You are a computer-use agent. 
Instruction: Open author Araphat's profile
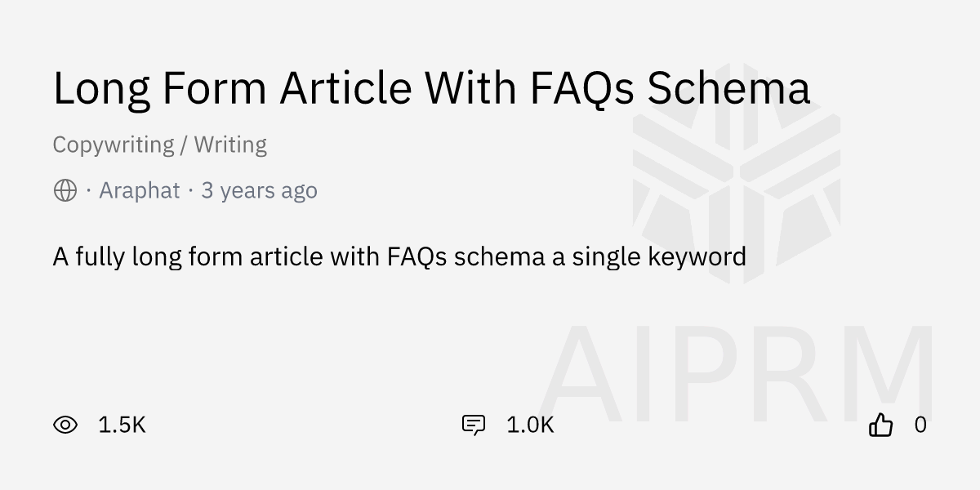140,191
